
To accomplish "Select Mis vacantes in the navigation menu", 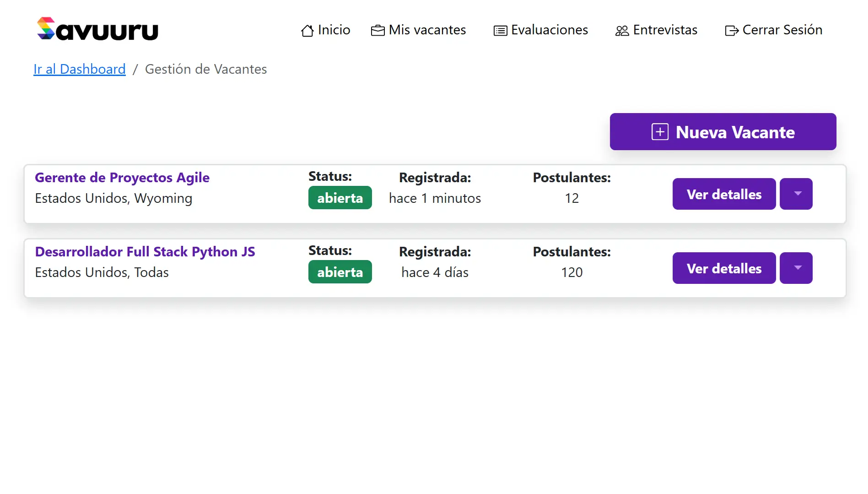I will coord(427,30).
